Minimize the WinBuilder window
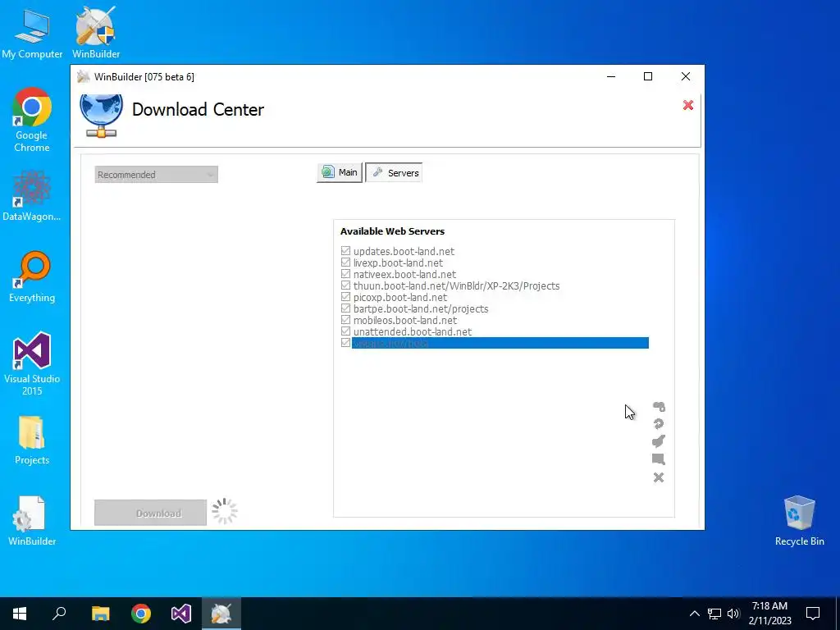Screen dimensions: 840x630 point(610,76)
